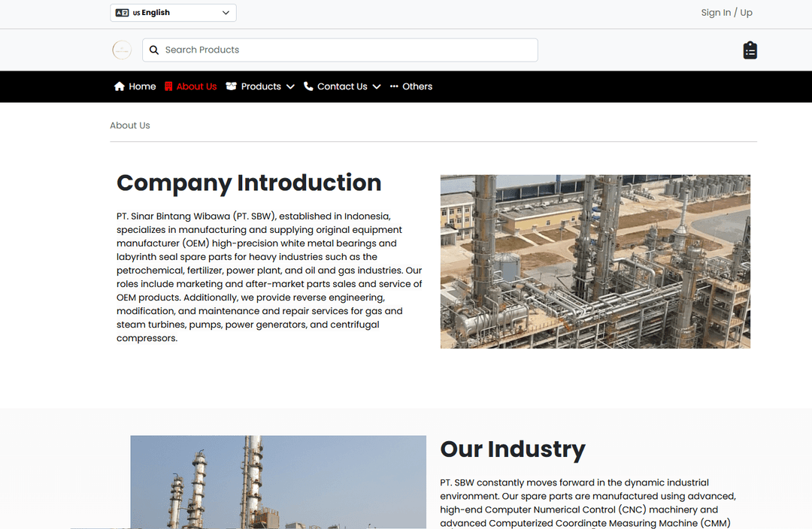This screenshot has height=529, width=812.
Task: Open the Others menu item
Action: coord(417,86)
